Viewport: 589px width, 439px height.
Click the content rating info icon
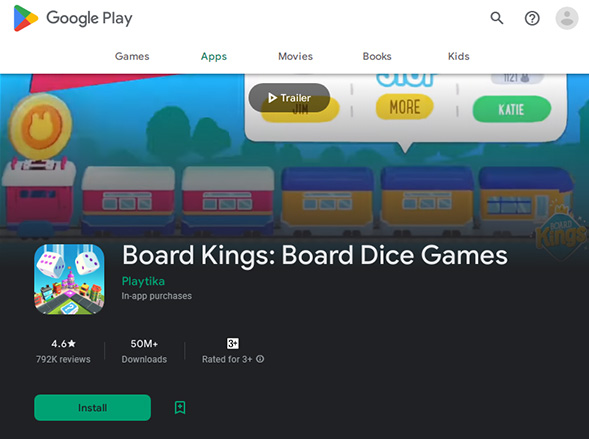coord(260,359)
